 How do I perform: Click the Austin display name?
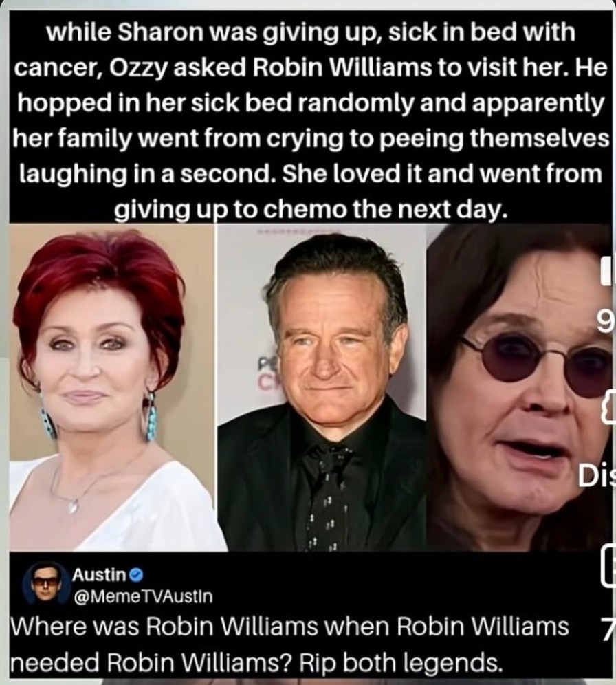[100, 575]
